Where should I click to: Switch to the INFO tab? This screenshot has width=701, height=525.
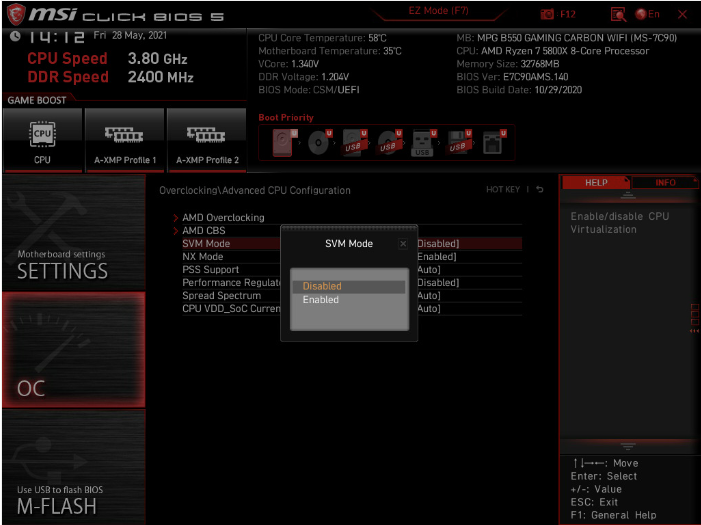point(665,182)
